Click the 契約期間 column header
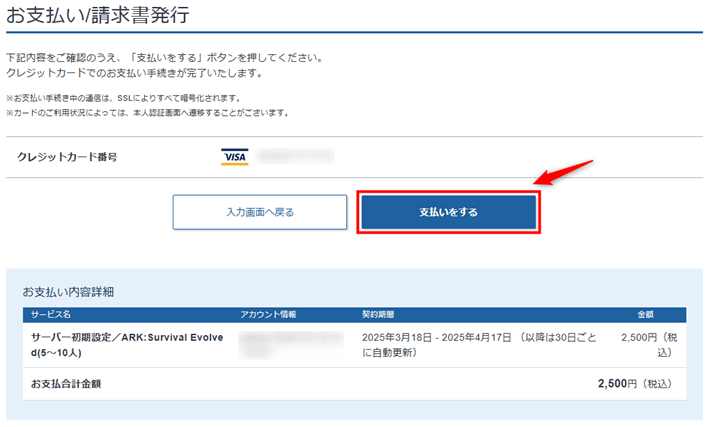 coord(378,314)
